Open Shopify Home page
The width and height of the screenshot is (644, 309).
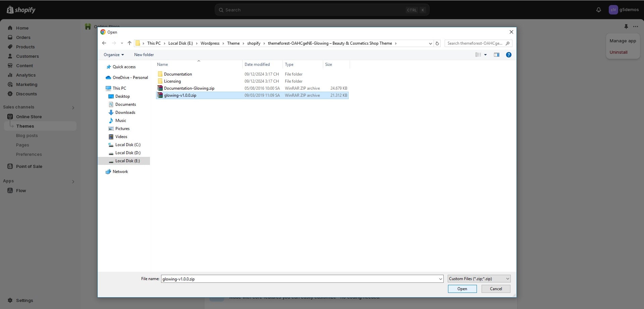(x=22, y=28)
